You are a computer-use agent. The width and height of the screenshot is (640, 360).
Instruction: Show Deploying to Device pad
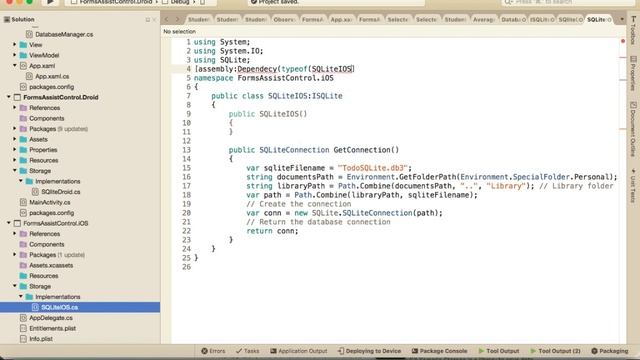coord(369,351)
